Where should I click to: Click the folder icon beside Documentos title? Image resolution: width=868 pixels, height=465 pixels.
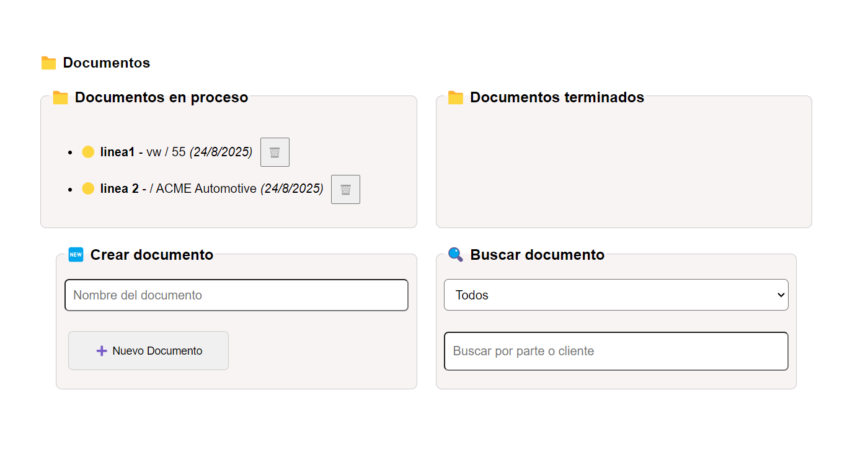point(48,63)
